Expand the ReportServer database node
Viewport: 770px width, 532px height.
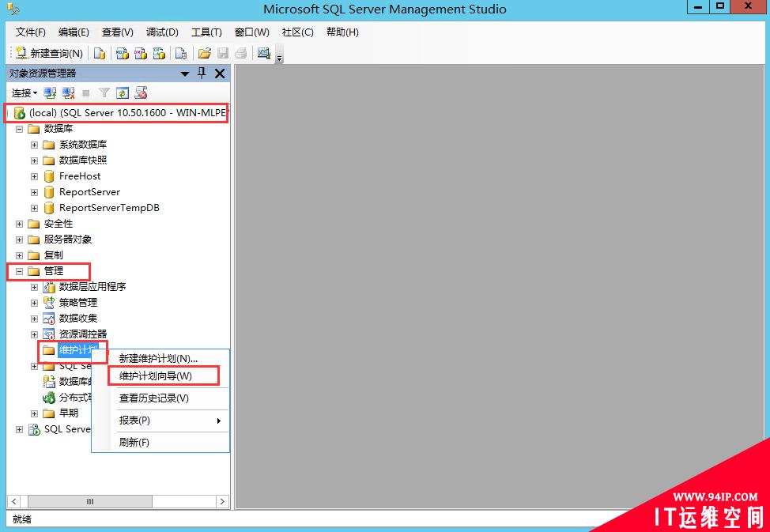click(x=34, y=193)
